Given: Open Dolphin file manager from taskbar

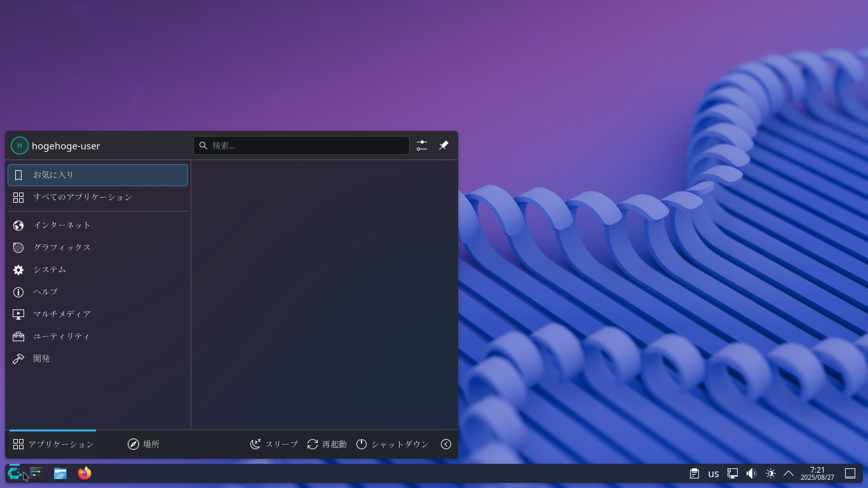Looking at the screenshot, I should (x=60, y=473).
